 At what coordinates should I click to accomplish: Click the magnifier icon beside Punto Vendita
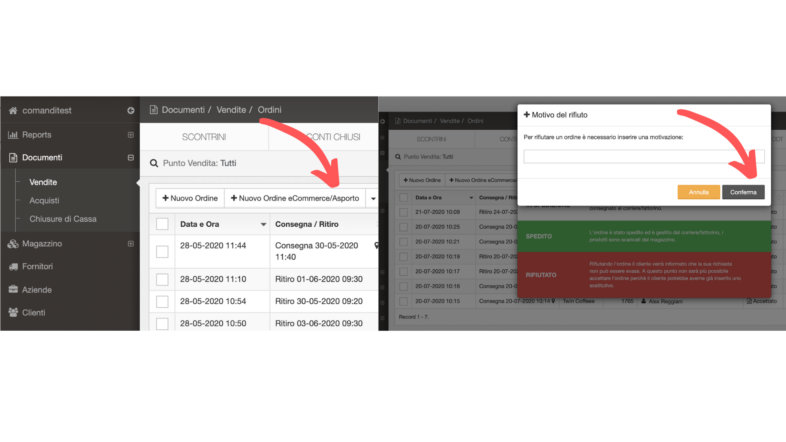[154, 162]
